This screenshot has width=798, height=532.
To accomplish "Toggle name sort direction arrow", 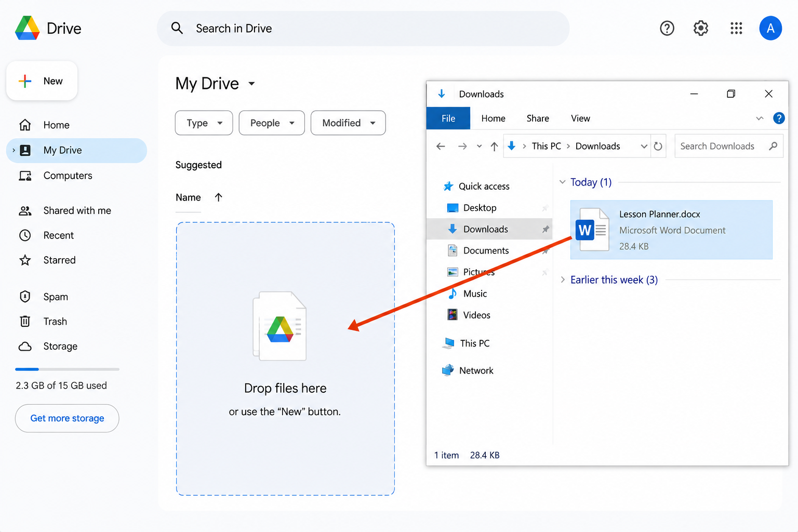I will 218,197.
